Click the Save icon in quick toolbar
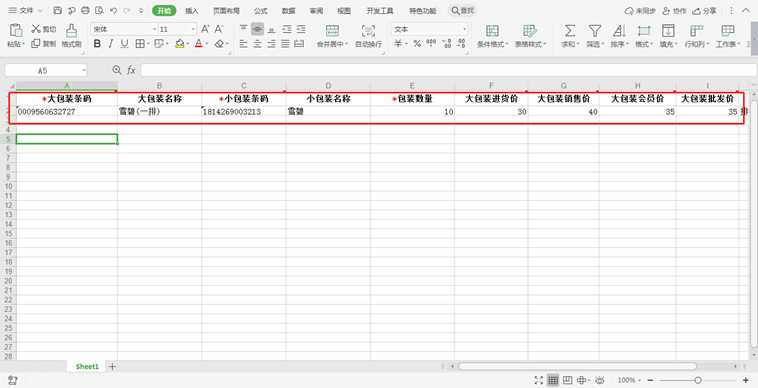The width and height of the screenshot is (758, 388). click(x=58, y=11)
